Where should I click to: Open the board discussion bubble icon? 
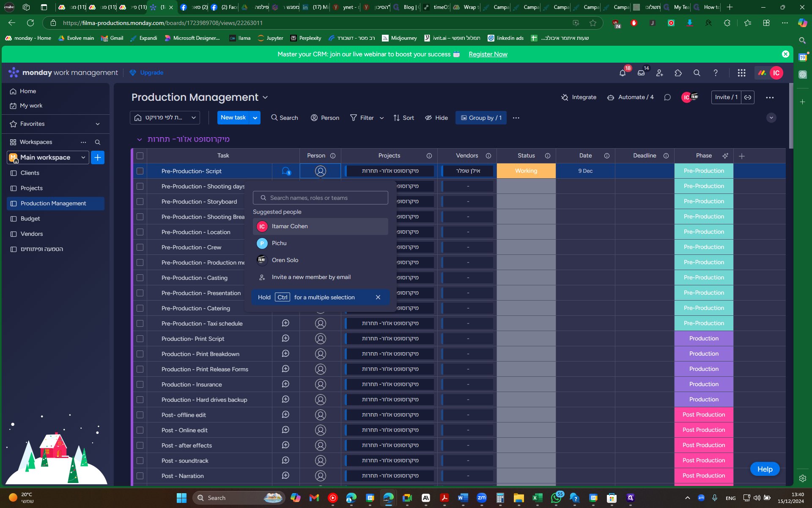[667, 97]
